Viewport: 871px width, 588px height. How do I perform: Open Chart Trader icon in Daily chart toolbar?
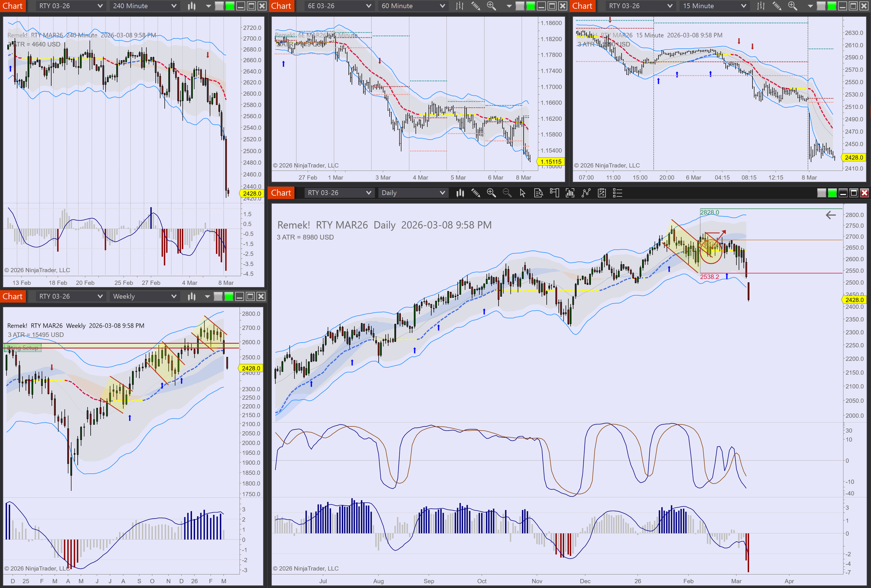click(x=554, y=193)
